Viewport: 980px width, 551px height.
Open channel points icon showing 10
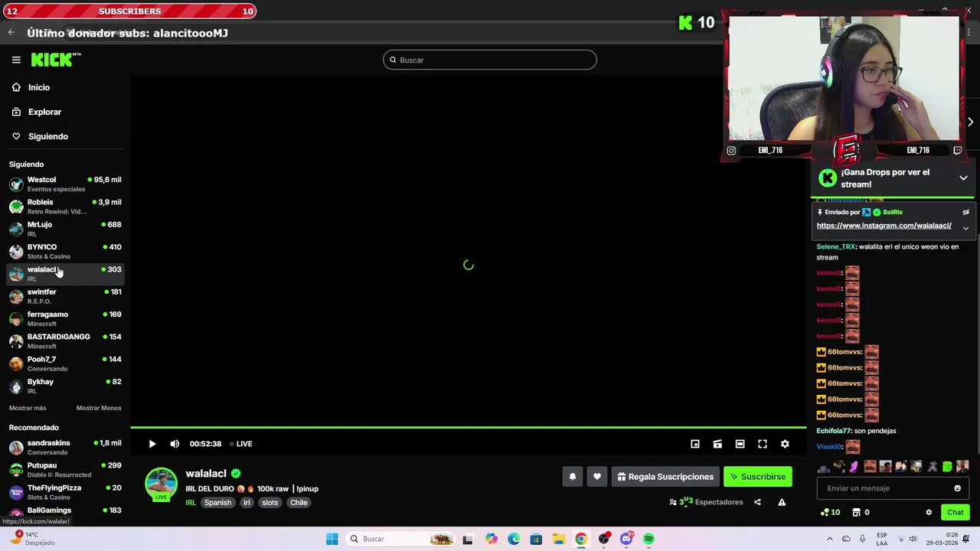(x=830, y=512)
